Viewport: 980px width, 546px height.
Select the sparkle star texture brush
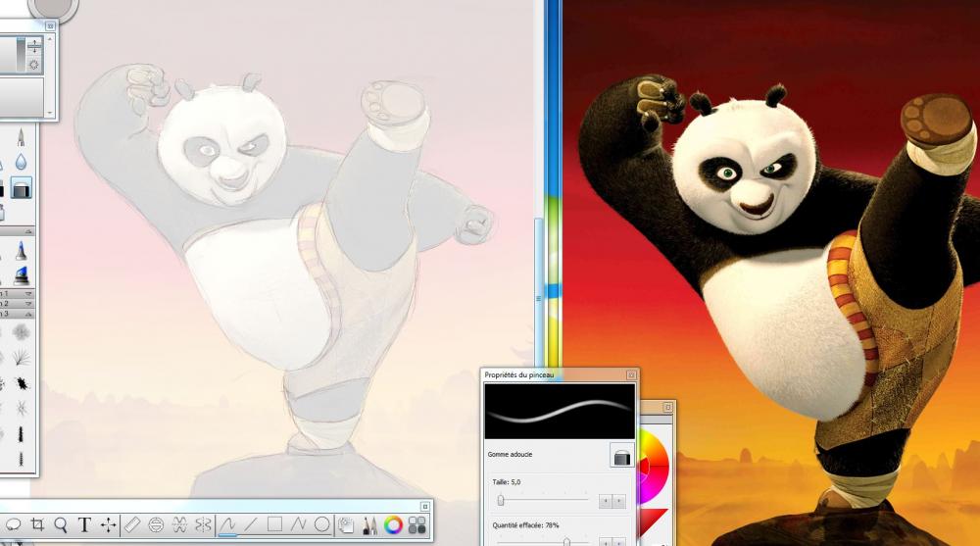pyautogui.click(x=21, y=409)
